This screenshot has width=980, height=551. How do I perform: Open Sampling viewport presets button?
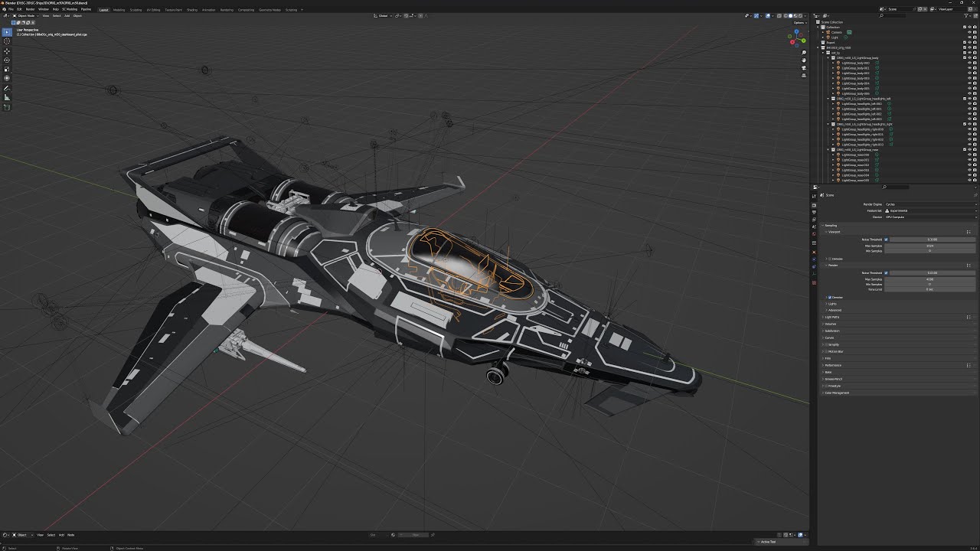(969, 232)
